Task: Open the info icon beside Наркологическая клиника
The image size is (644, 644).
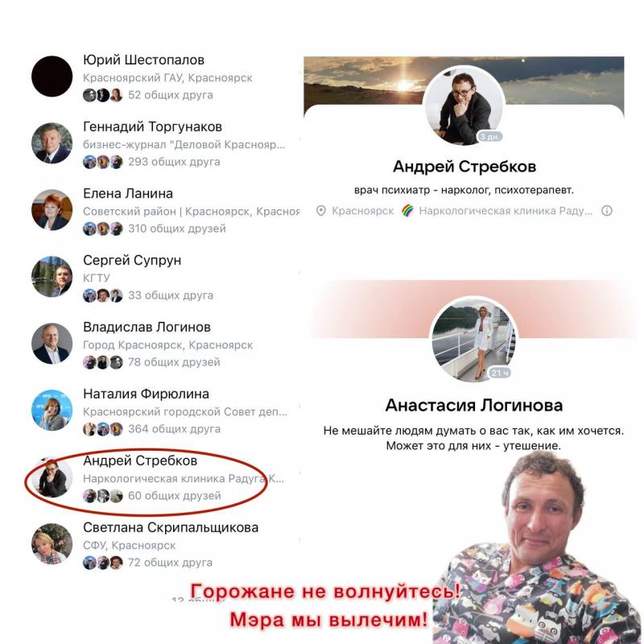Action: tap(607, 211)
